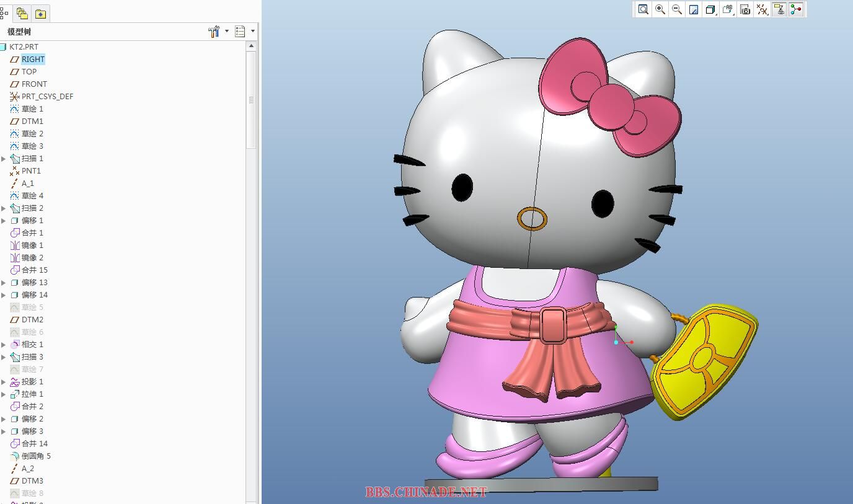The width and height of the screenshot is (853, 504).
Task: Click the model tree scroll up arrow
Action: pos(251,46)
